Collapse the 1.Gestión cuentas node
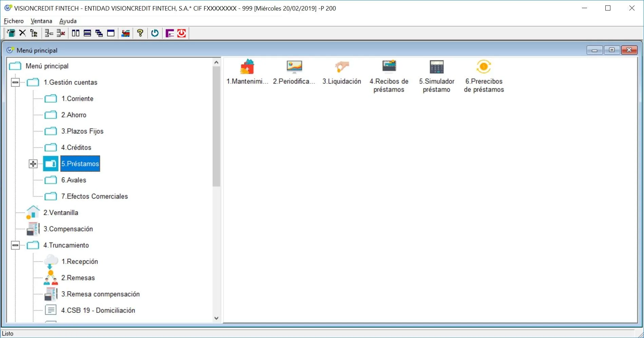 15,82
